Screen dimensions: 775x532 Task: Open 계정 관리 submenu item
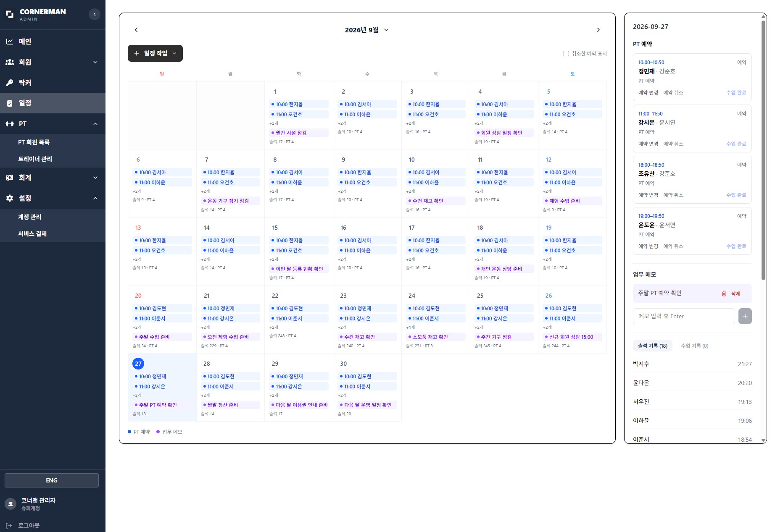(x=30, y=217)
